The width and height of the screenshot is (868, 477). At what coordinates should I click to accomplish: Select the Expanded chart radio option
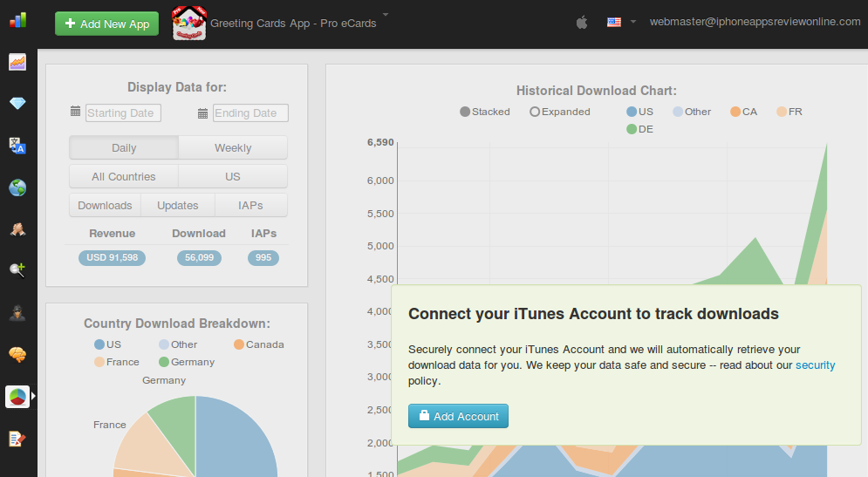tap(560, 112)
